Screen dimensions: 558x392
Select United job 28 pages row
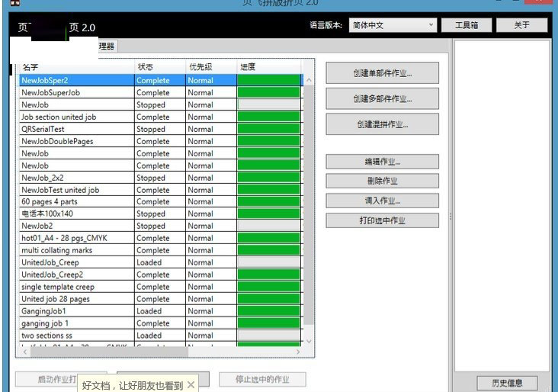(160, 299)
